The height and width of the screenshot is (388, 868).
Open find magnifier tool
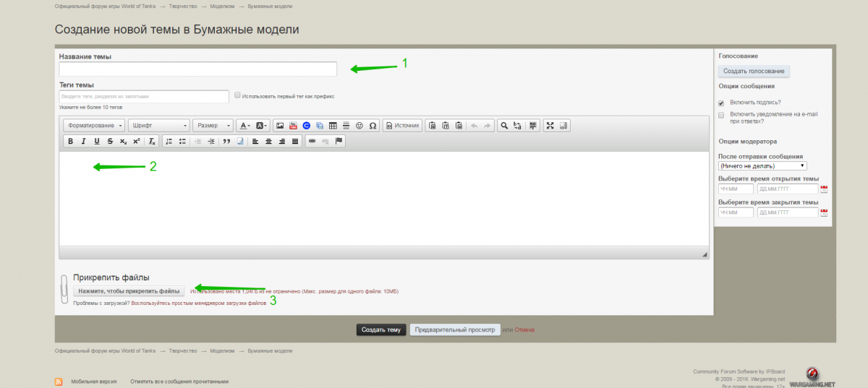pyautogui.click(x=504, y=125)
